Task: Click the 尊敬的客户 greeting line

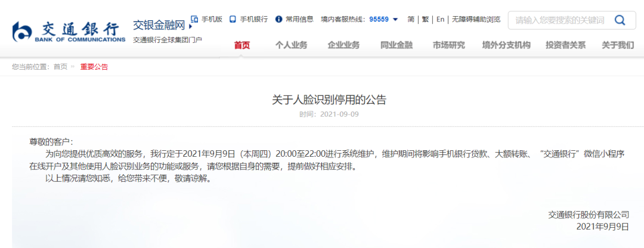Action: pyautogui.click(x=51, y=142)
